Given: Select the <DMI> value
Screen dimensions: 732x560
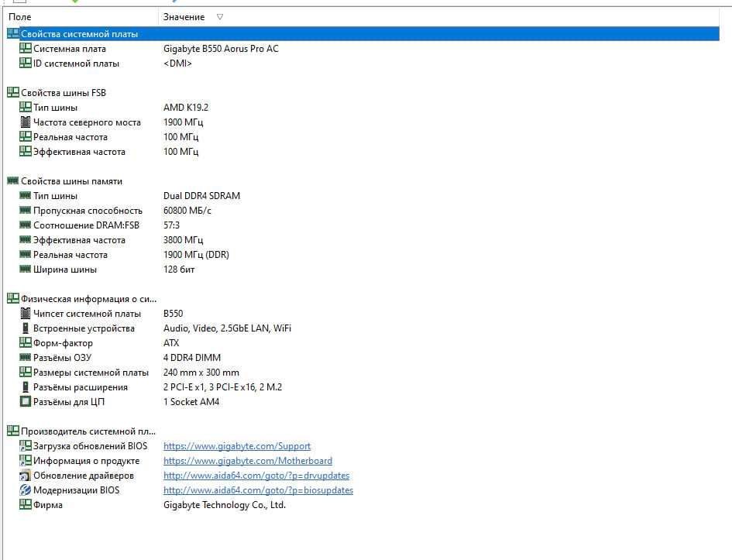Looking at the screenshot, I should (x=177, y=63).
